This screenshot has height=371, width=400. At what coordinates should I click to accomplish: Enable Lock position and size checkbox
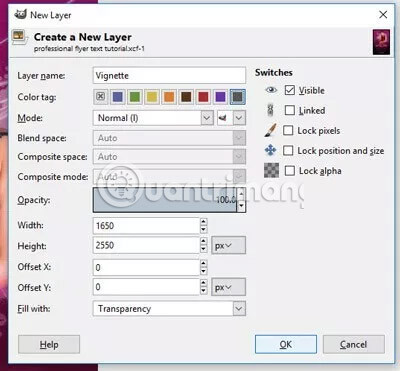click(x=288, y=150)
